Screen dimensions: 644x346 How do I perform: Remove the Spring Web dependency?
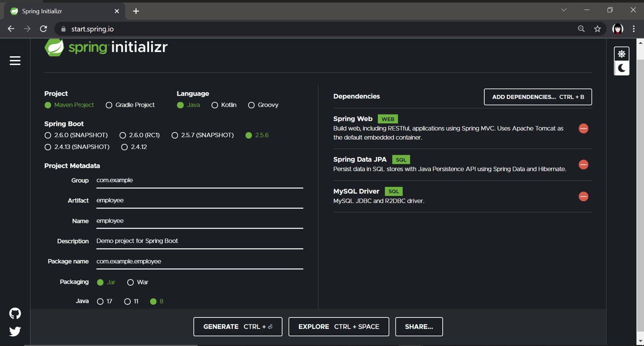(584, 129)
